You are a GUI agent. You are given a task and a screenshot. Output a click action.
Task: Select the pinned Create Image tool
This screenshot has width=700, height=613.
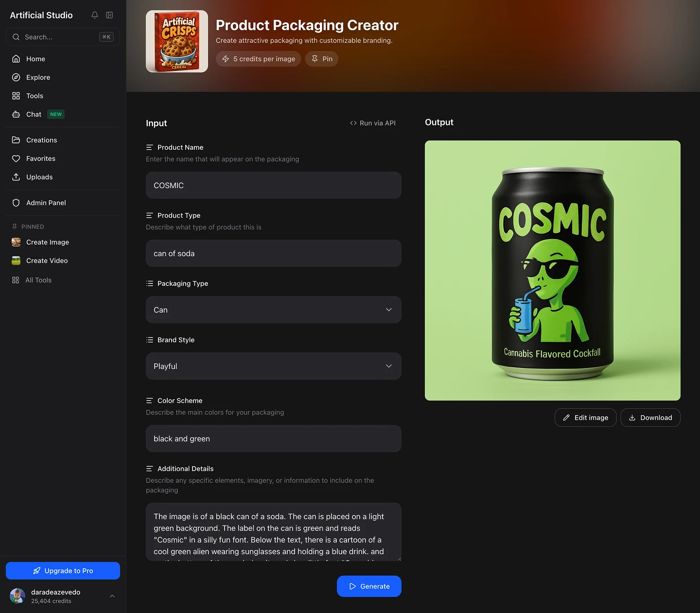[46, 242]
